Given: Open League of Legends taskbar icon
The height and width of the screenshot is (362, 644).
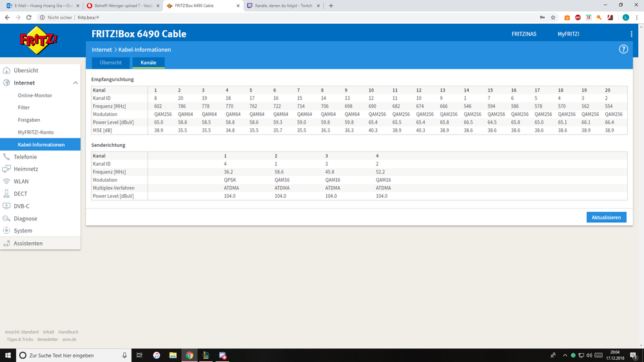Looking at the screenshot, I should pyautogui.click(x=206, y=355).
